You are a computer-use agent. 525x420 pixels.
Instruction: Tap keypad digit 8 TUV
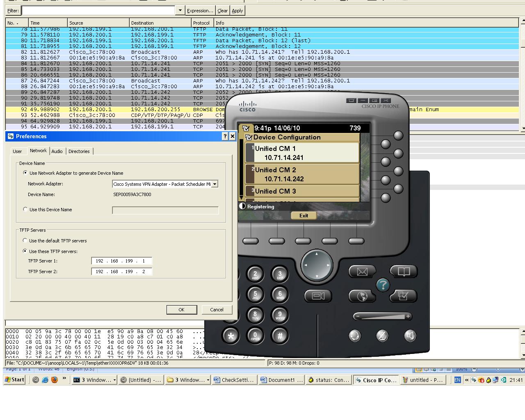pyautogui.click(x=255, y=315)
